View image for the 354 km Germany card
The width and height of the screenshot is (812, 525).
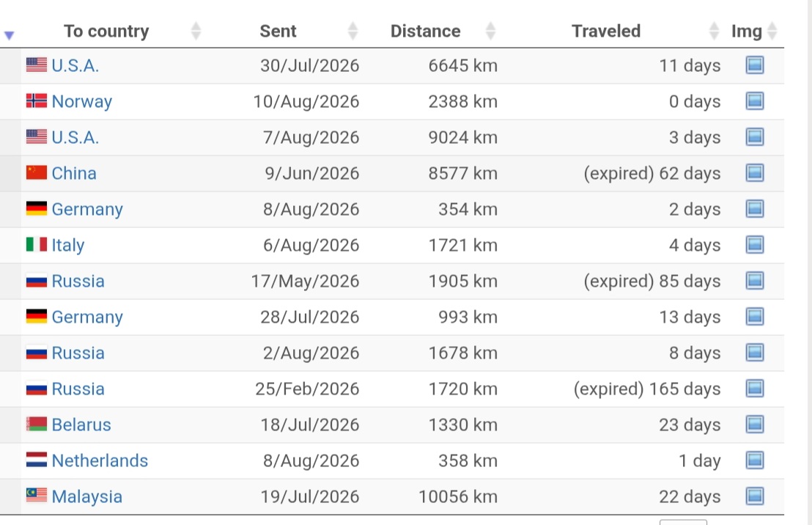pos(755,209)
